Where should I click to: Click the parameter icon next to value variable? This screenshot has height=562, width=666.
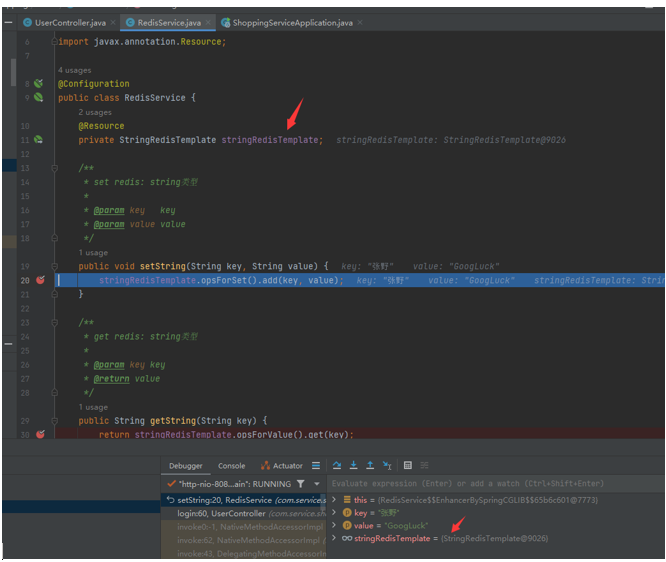347,525
